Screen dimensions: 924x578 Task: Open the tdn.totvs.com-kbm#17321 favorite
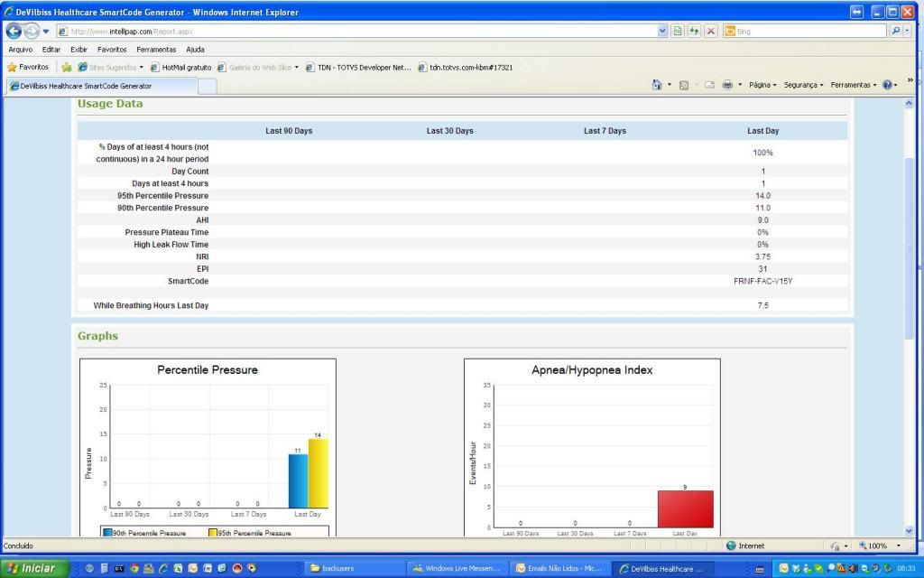[466, 67]
